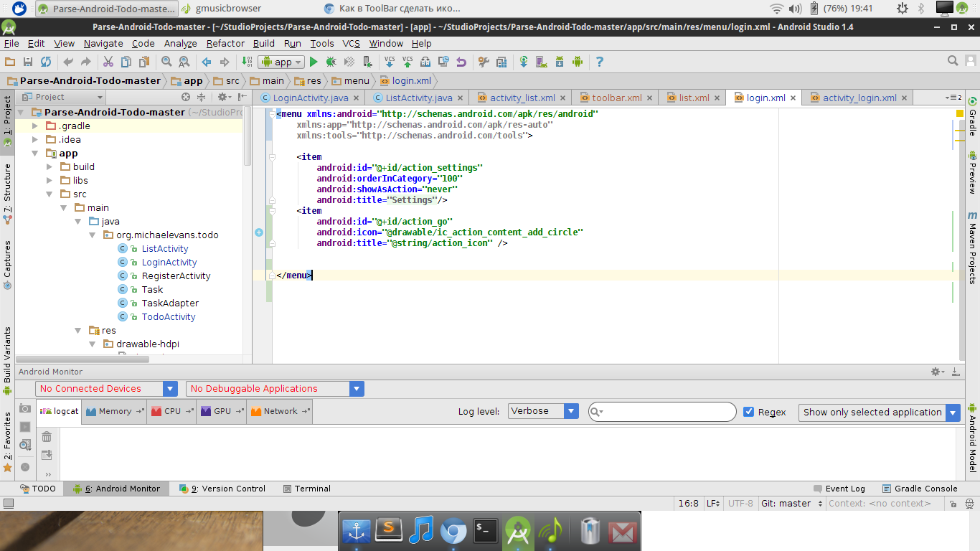Open the Gradle Console
Screen dimensions: 980x551
pyautogui.click(x=919, y=489)
